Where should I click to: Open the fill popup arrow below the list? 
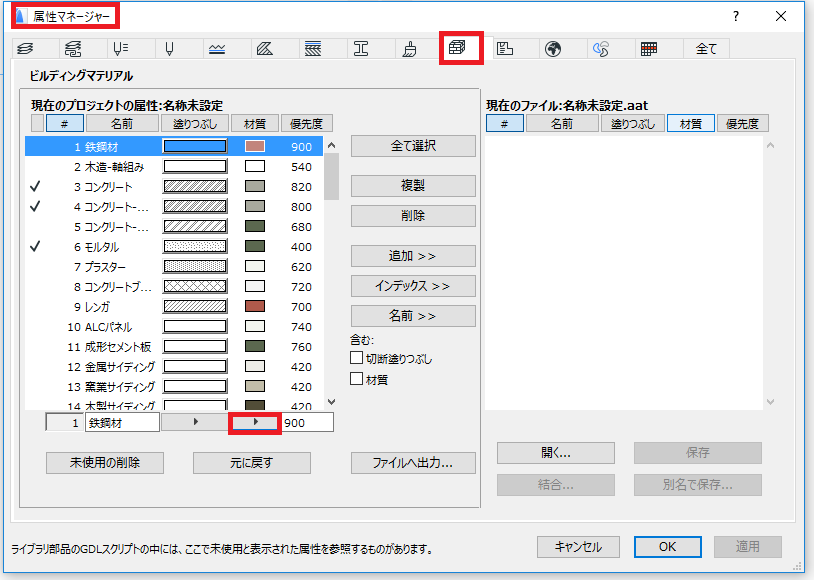tap(195, 422)
